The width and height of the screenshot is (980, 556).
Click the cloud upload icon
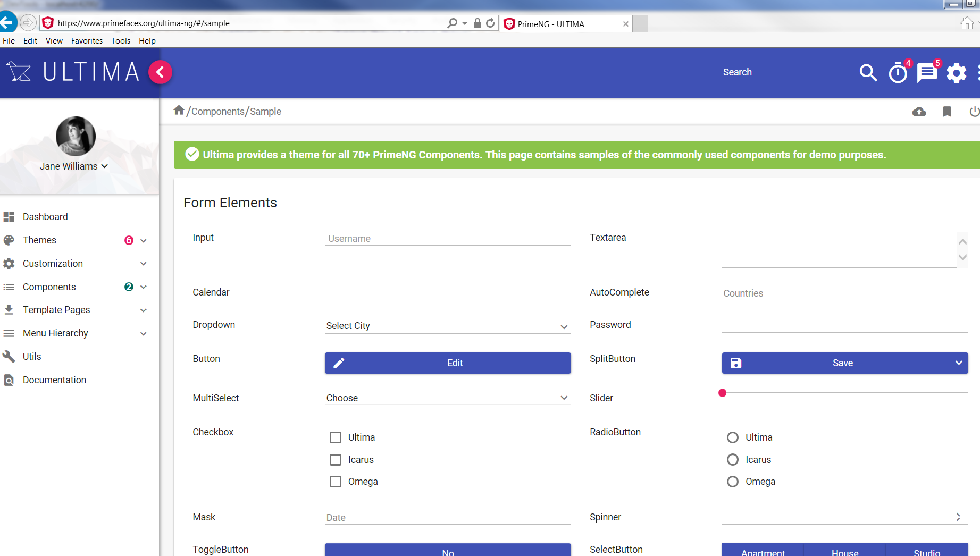pyautogui.click(x=919, y=112)
